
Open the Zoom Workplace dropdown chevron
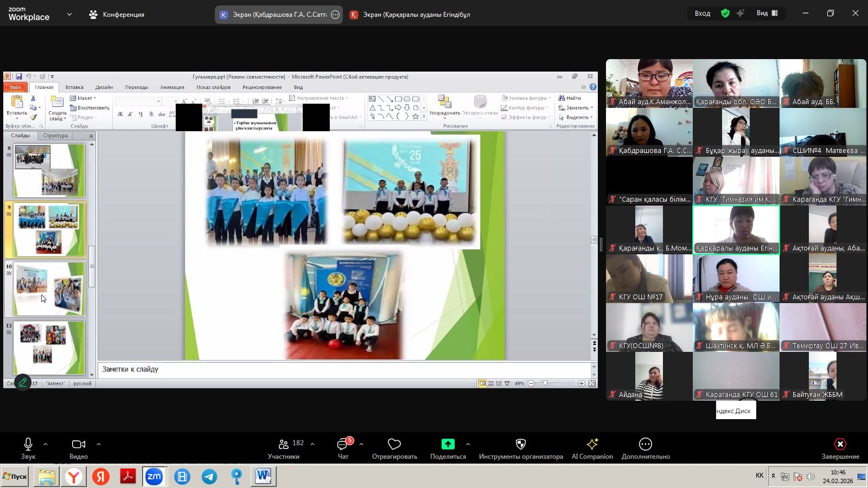point(69,15)
